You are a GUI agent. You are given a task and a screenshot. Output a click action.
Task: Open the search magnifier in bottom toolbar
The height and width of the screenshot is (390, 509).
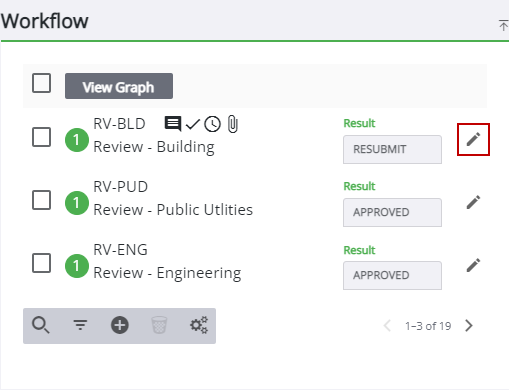pyautogui.click(x=41, y=325)
